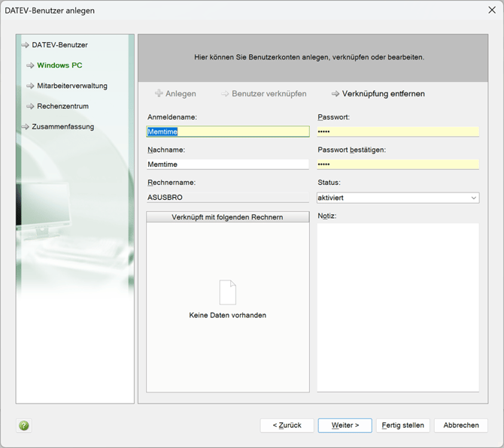Click the plus icon next to Anlegen
The height and width of the screenshot is (448, 504).
(x=159, y=94)
